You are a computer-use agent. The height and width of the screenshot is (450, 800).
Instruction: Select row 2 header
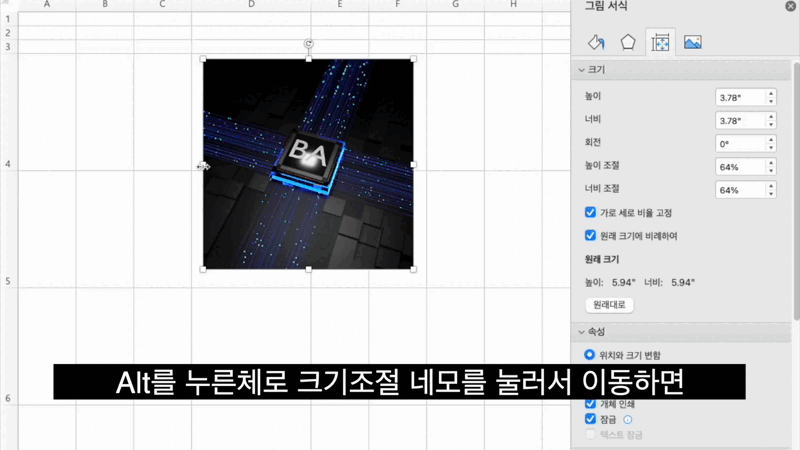coord(8,33)
